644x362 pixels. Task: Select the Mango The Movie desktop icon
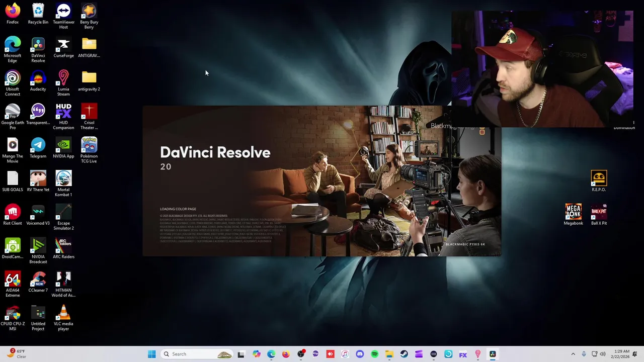(13, 151)
